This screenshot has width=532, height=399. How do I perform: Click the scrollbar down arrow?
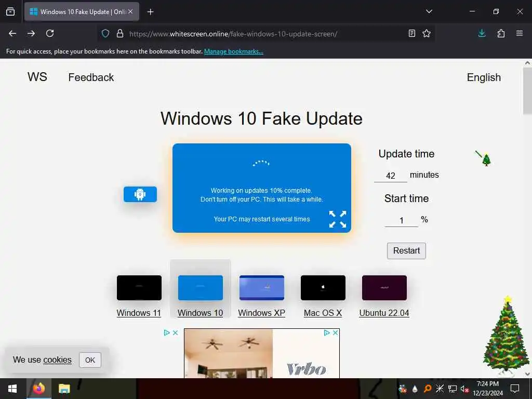tap(527, 374)
